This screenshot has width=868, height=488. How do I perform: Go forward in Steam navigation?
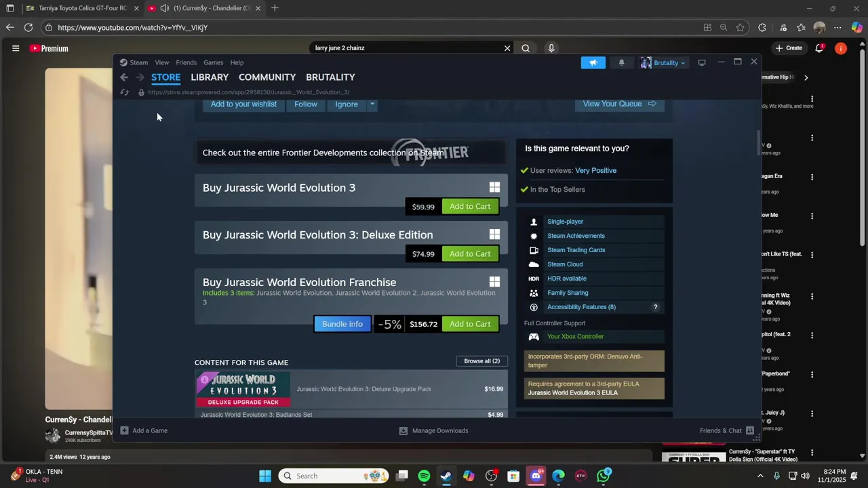140,77
